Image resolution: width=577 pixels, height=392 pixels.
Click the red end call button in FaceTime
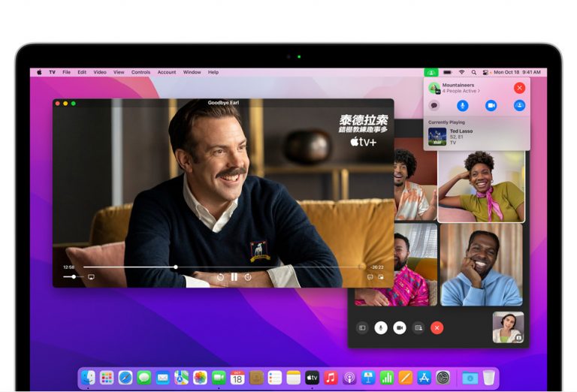(x=437, y=327)
